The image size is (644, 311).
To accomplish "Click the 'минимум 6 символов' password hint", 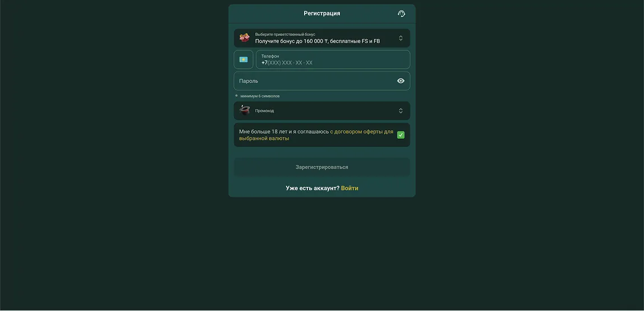I will tap(260, 96).
